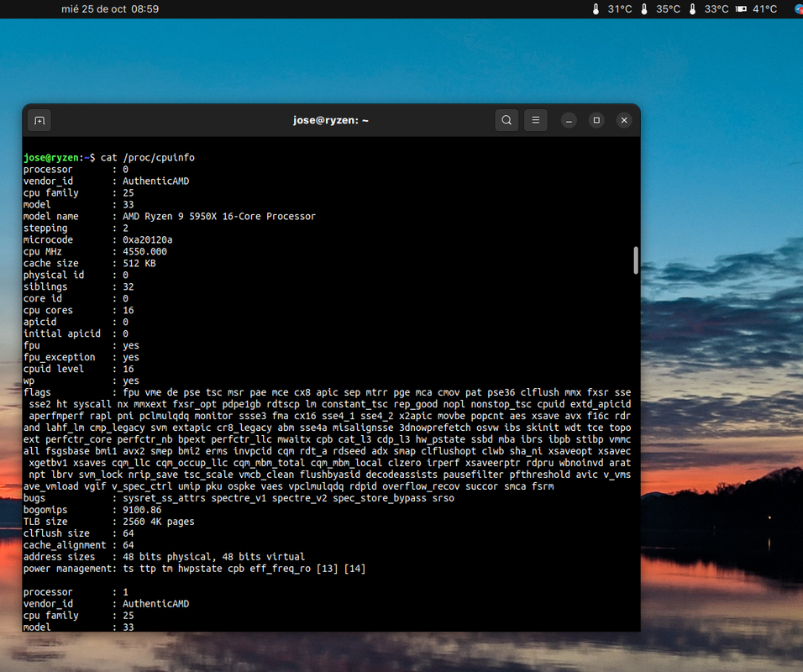Click the cpuid level label
Viewport: 803px width, 672px height.
tap(53, 370)
